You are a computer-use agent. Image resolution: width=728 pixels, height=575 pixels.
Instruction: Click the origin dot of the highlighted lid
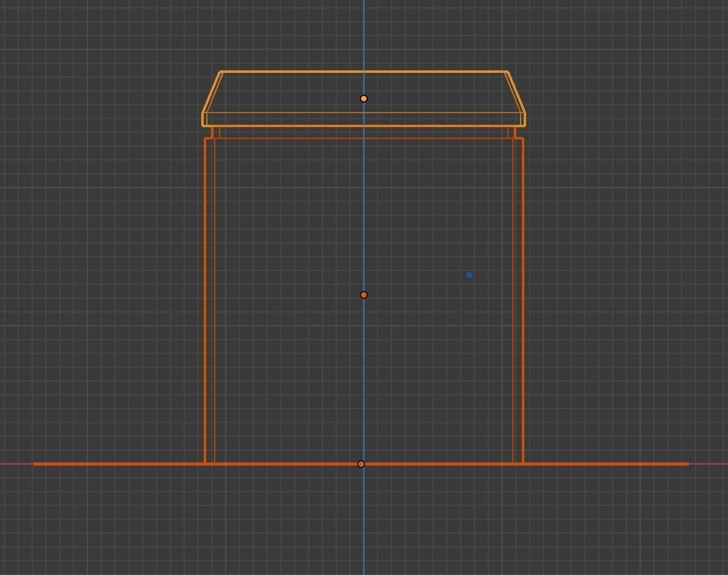363,98
